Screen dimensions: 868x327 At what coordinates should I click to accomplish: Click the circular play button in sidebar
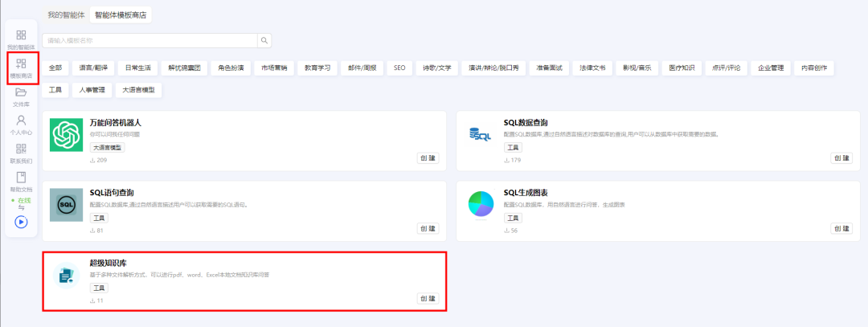pyautogui.click(x=21, y=222)
